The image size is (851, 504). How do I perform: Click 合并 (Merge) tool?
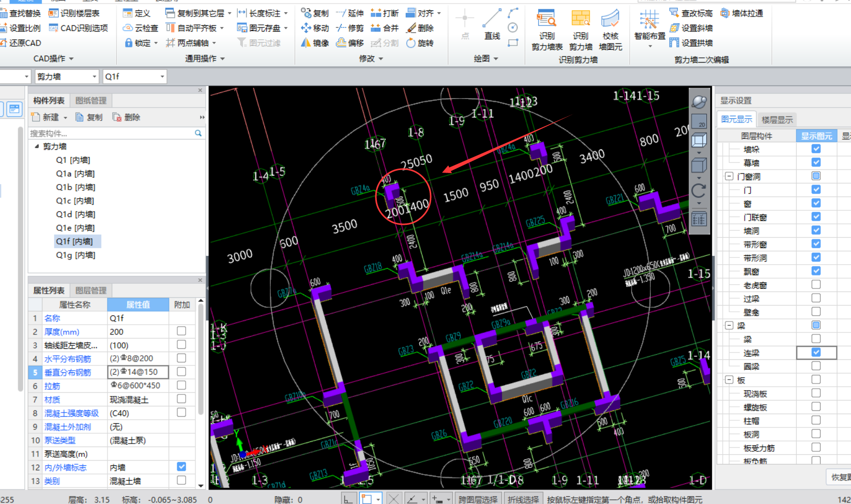coord(385,28)
